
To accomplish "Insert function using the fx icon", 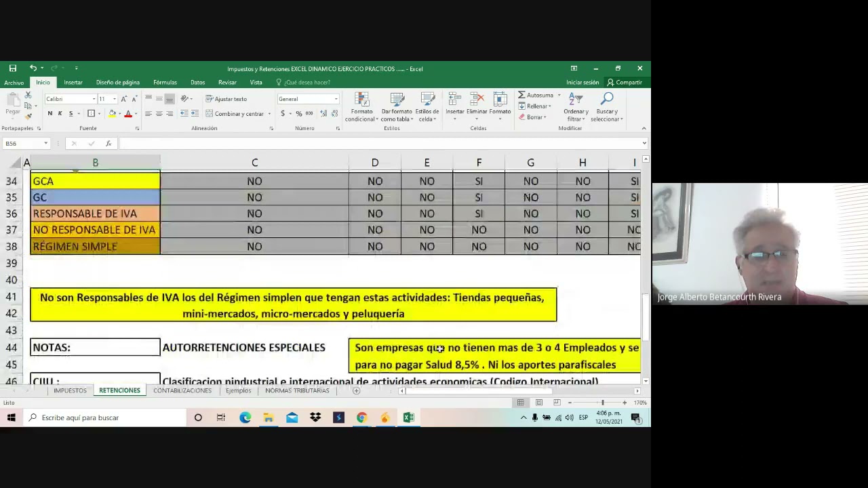I will (108, 144).
